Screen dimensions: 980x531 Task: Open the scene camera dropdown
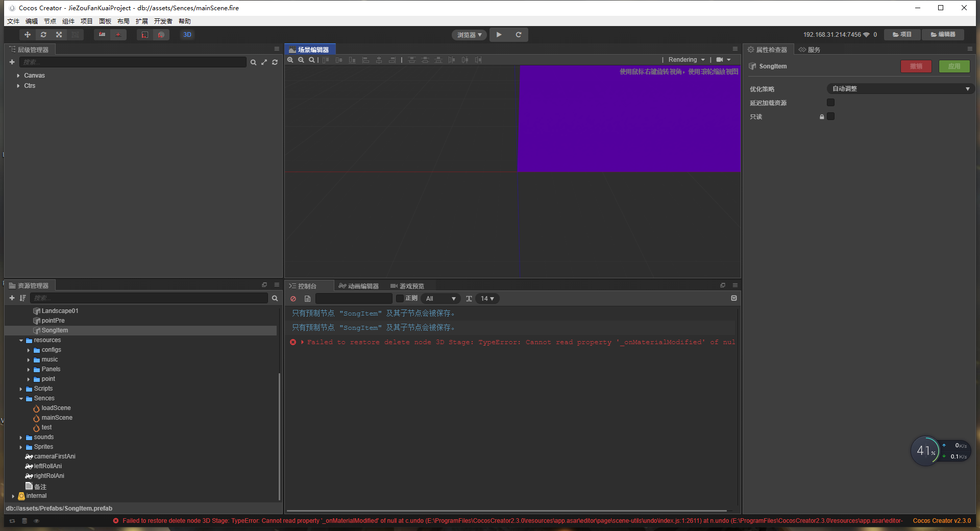tap(723, 60)
